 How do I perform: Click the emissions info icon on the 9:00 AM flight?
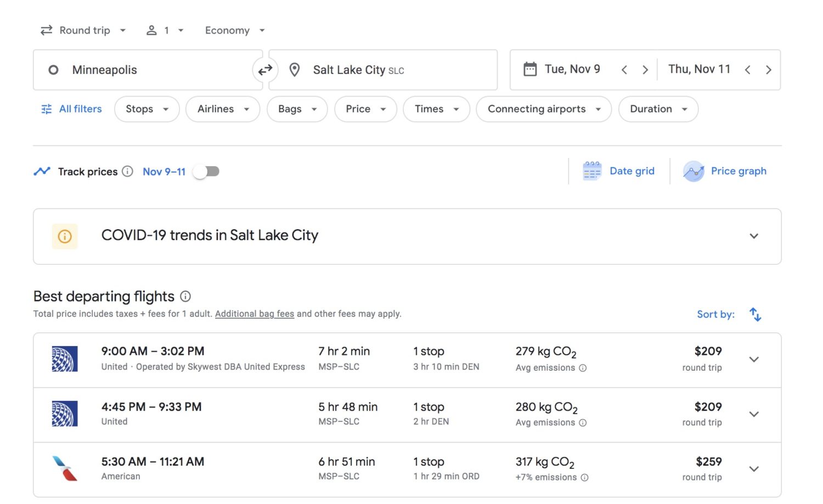tap(582, 368)
